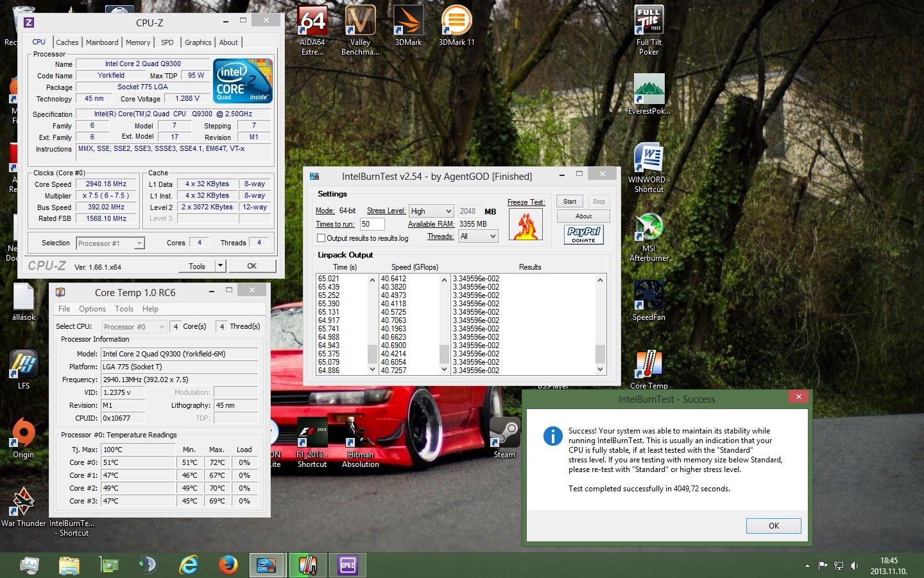
Task: Open MSI Afterburner desktop icon
Action: point(649,236)
